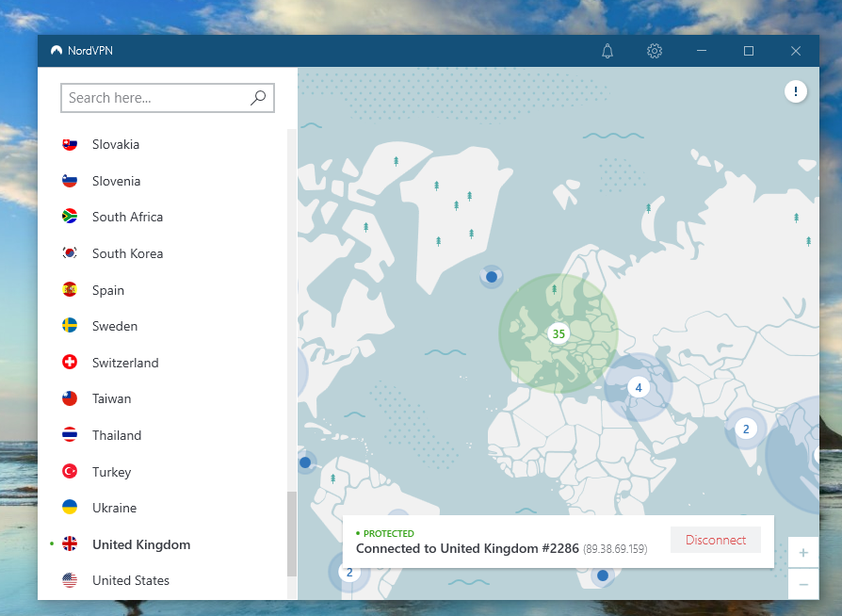
Task: Zoom in the map with plus button
Action: click(x=803, y=553)
